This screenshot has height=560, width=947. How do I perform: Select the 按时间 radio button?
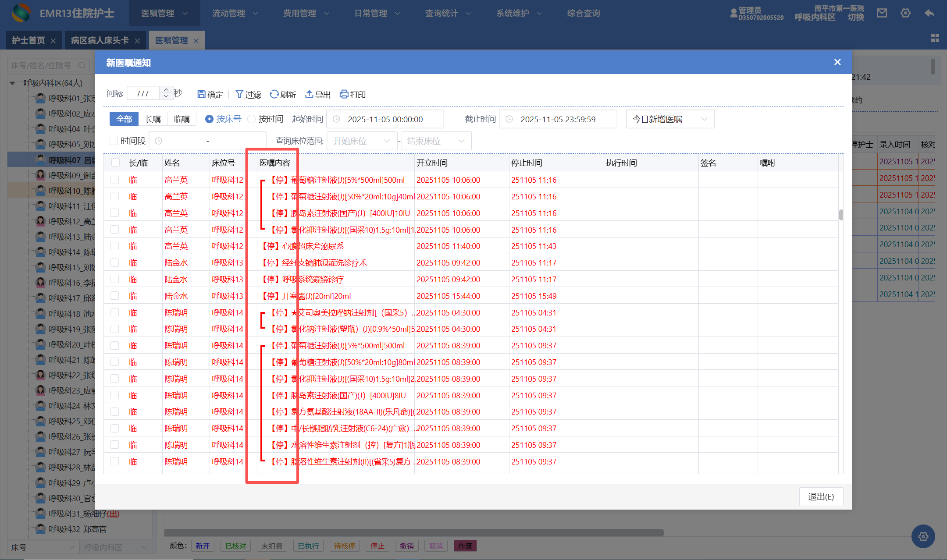point(252,119)
